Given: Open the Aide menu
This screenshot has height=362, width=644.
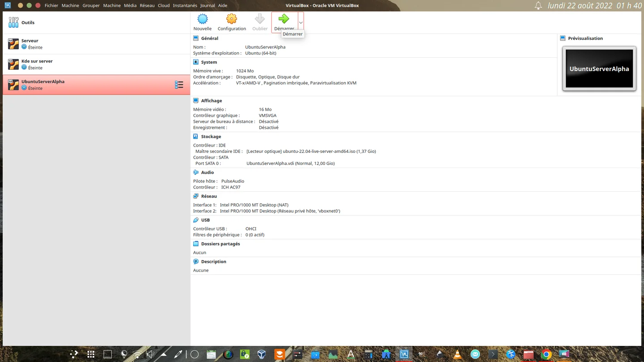Looking at the screenshot, I should [223, 5].
